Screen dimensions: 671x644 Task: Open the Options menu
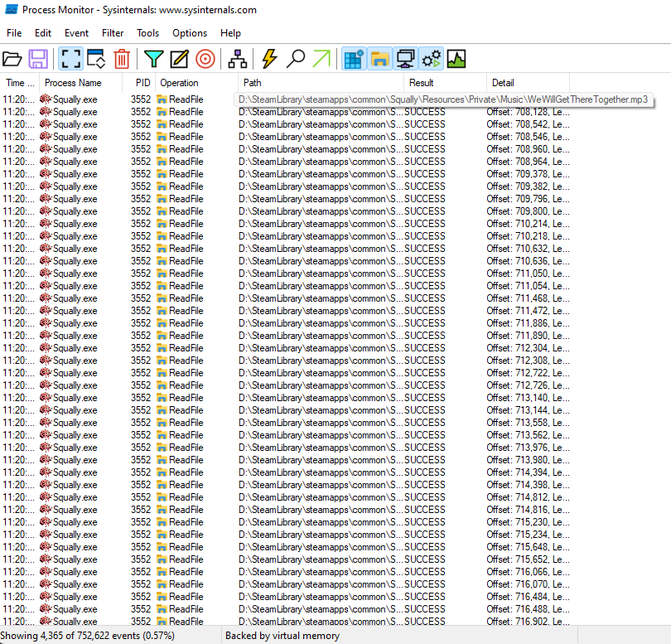(x=190, y=33)
